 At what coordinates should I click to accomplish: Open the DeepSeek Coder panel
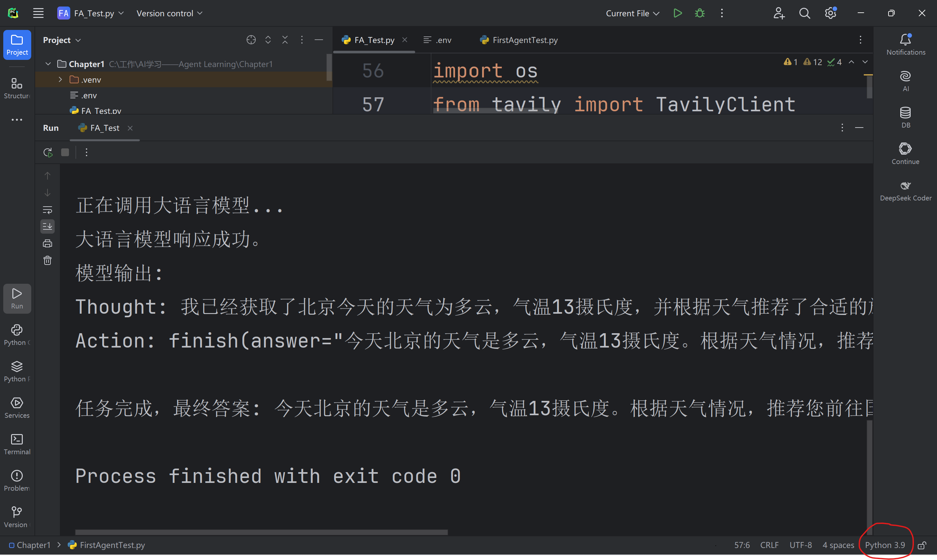pyautogui.click(x=905, y=191)
